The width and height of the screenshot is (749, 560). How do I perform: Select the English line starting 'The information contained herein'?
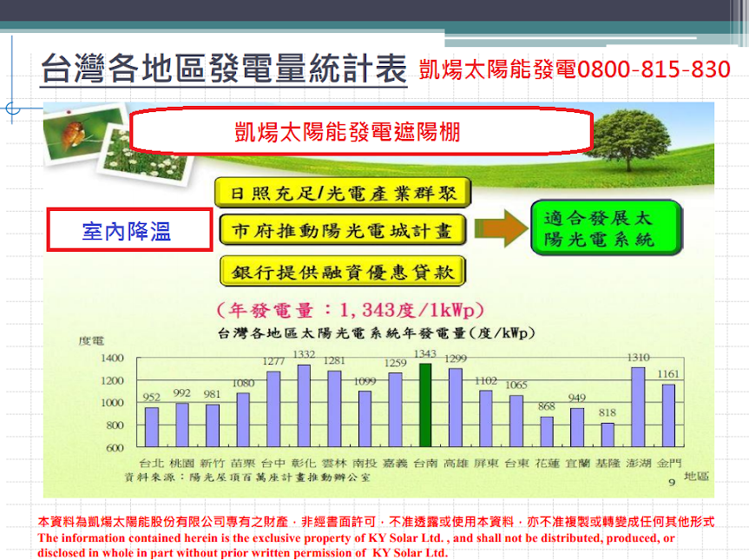[x=357, y=538]
